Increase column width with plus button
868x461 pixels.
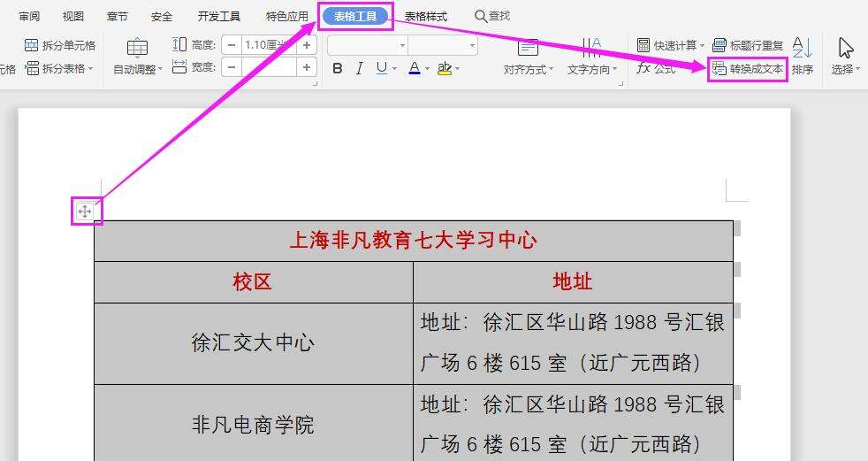[307, 67]
